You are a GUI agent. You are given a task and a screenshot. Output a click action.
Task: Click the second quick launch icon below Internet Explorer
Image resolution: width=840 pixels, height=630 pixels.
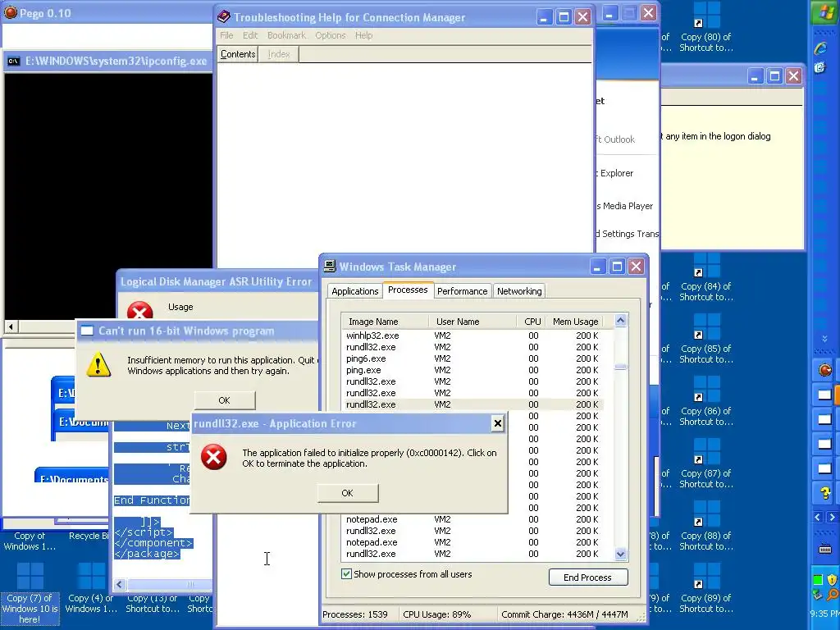820,68
